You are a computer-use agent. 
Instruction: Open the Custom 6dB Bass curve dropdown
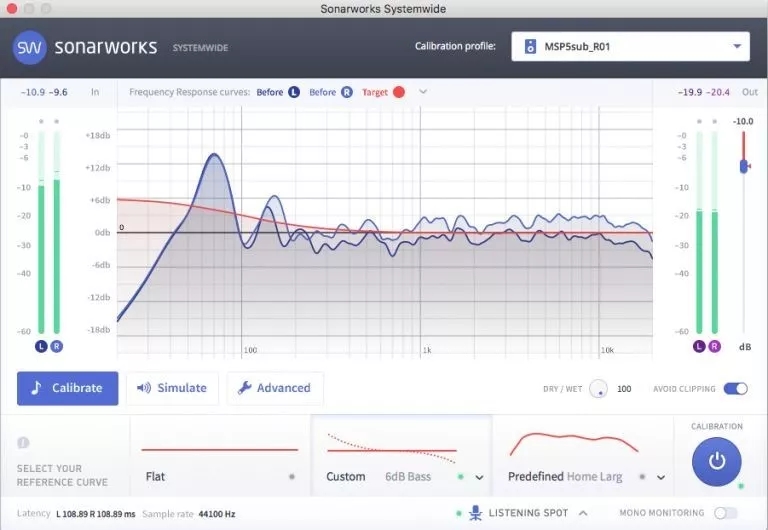pos(479,478)
